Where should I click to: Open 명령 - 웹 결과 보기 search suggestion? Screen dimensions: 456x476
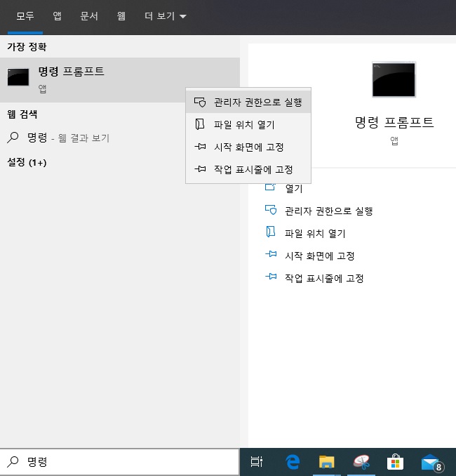(120, 138)
